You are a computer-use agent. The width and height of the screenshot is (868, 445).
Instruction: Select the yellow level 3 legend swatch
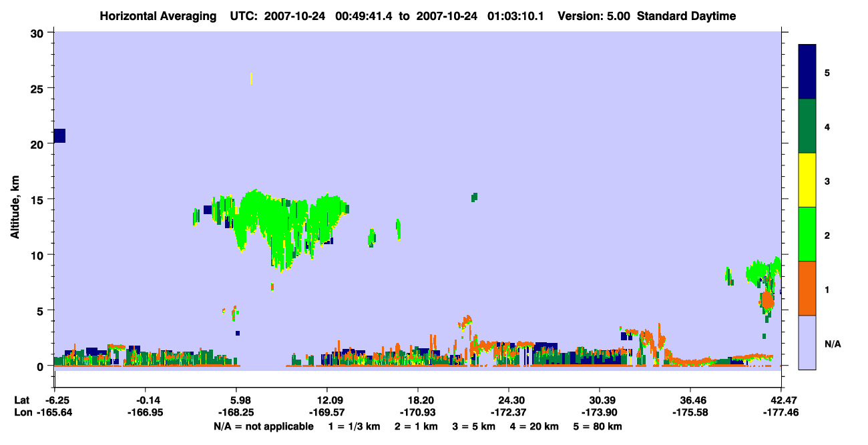coord(807,180)
